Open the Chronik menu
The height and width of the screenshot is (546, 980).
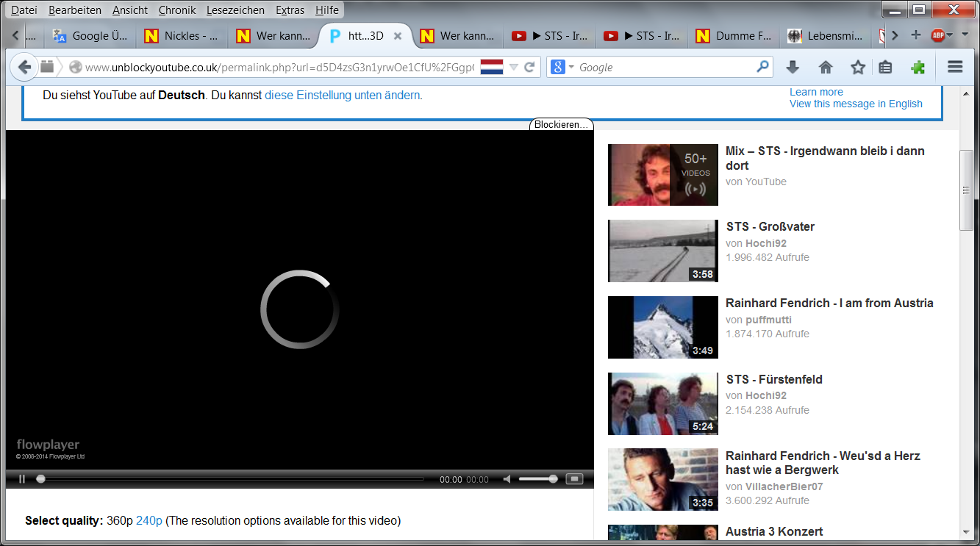point(177,10)
